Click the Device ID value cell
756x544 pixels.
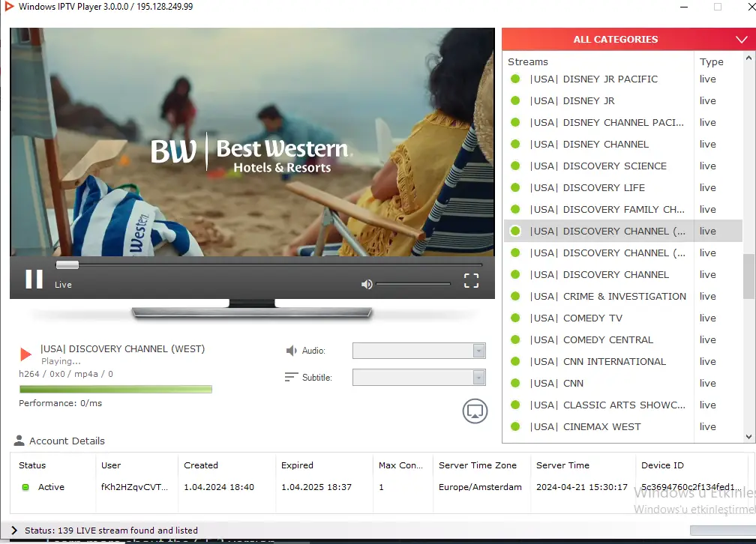(x=691, y=487)
